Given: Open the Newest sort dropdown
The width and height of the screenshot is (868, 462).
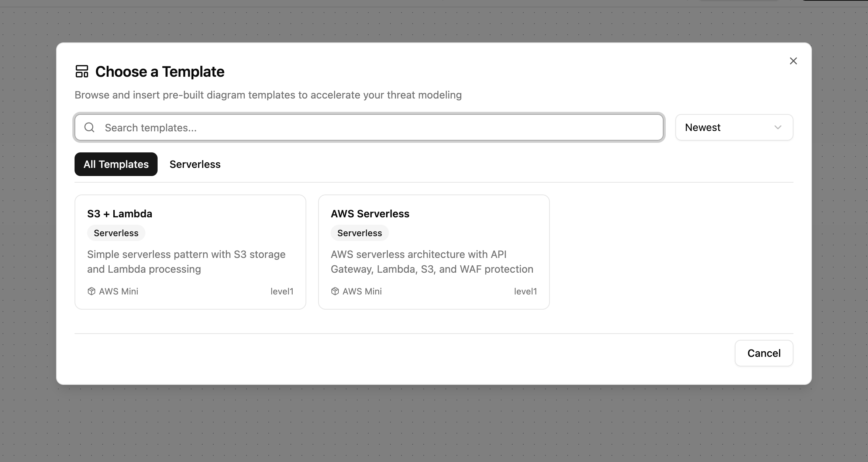Looking at the screenshot, I should coord(734,127).
